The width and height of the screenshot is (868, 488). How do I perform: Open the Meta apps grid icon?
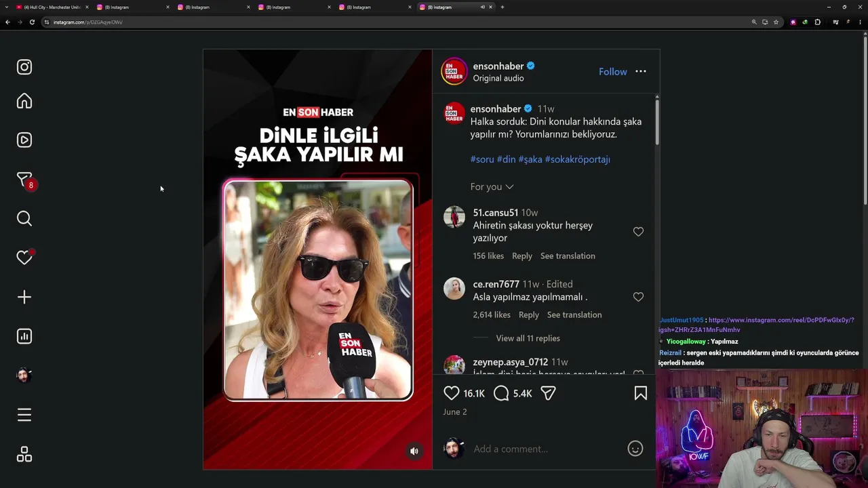click(24, 454)
